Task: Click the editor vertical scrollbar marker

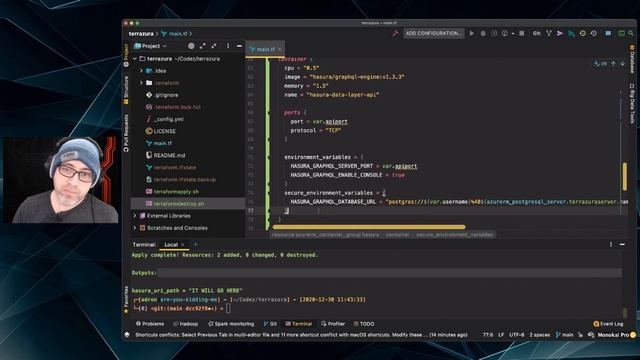Action: pyautogui.click(x=624, y=176)
